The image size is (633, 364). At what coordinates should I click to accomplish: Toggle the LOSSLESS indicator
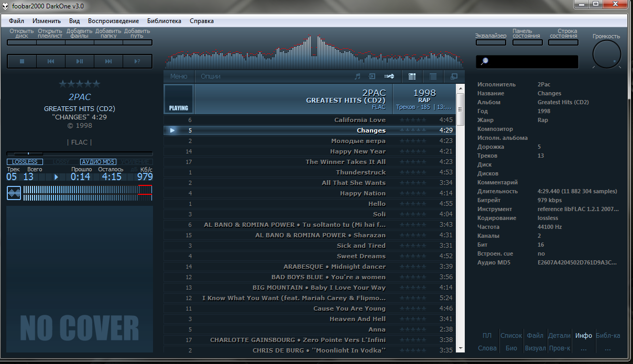click(25, 162)
